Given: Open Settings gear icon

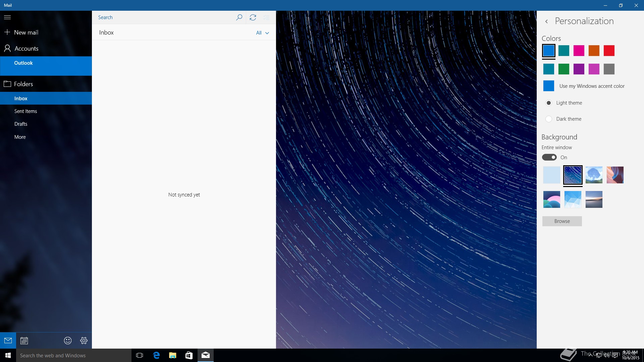Looking at the screenshot, I should point(84,341).
